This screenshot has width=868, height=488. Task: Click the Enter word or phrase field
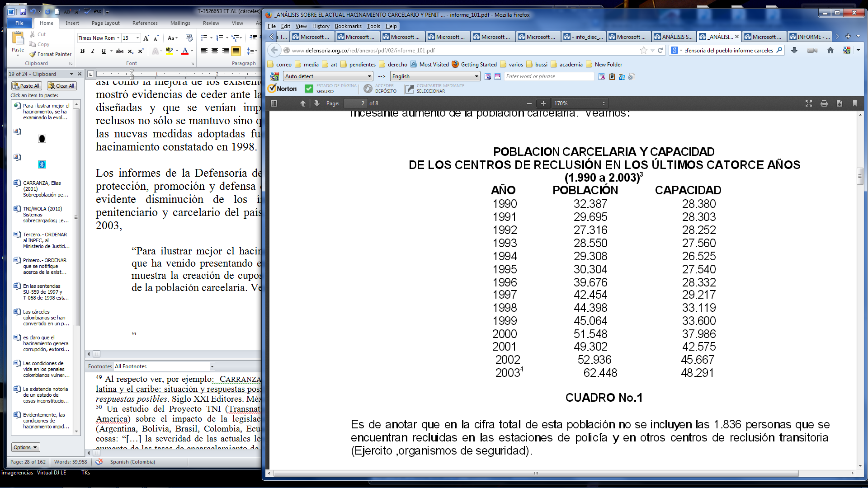(549, 76)
